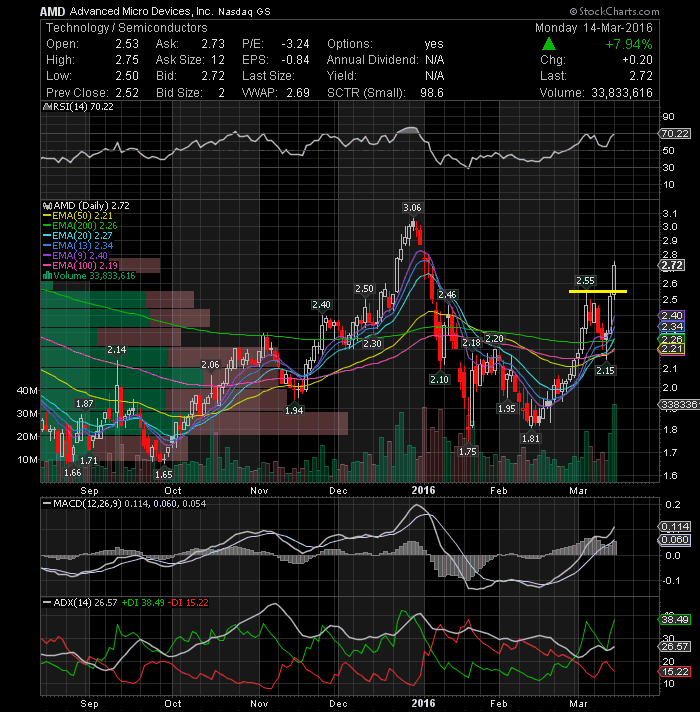Click the P/E value -3.24

click(295, 44)
